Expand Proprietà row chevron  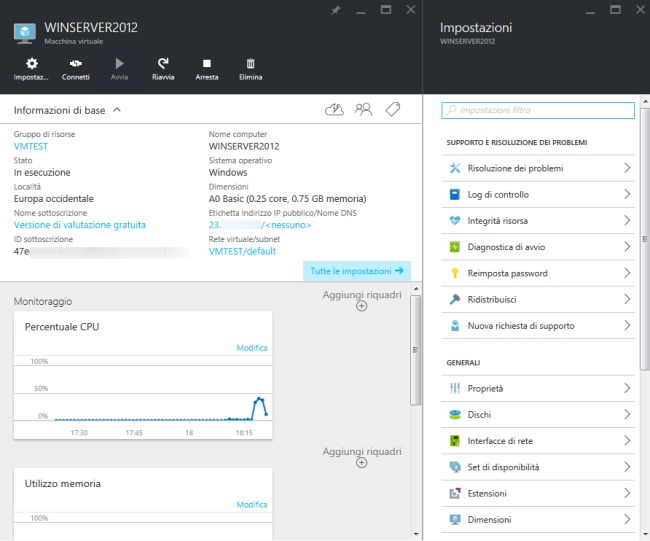[627, 388]
